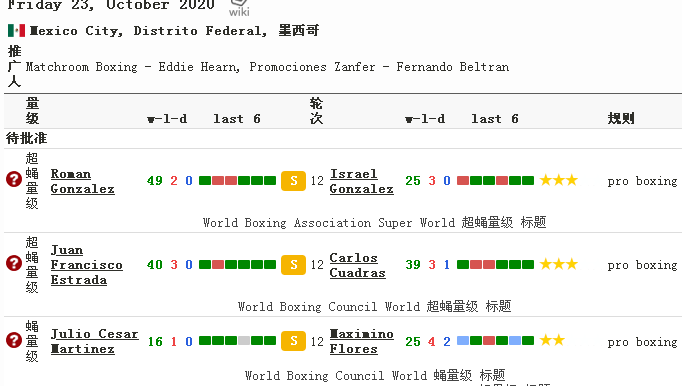Click the red question mark beside Roman Gonzalez
The image size is (682, 386).
pos(14,179)
